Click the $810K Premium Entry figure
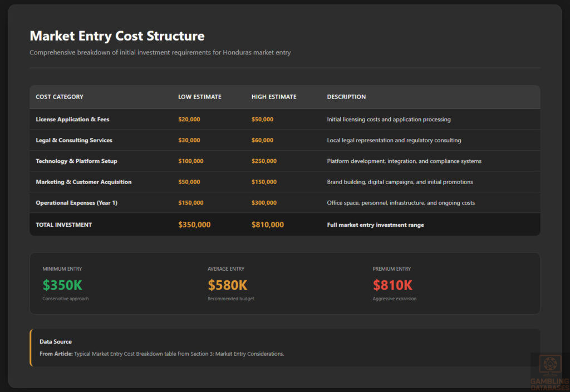The height and width of the screenshot is (392, 570). (x=393, y=285)
